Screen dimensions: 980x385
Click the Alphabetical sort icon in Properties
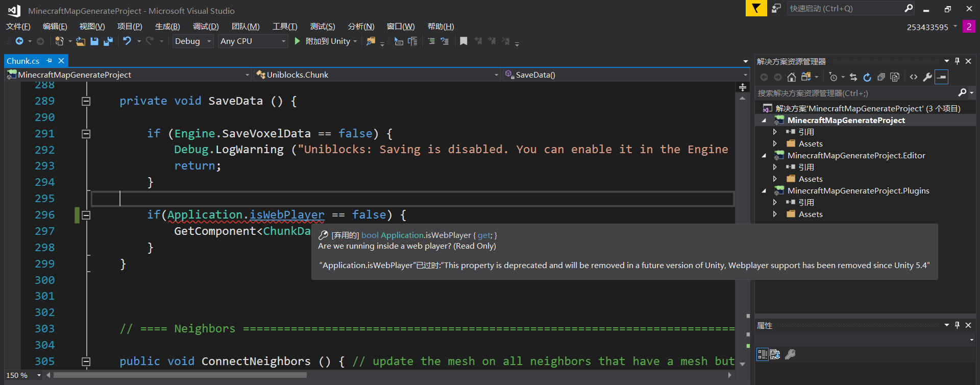[775, 354]
